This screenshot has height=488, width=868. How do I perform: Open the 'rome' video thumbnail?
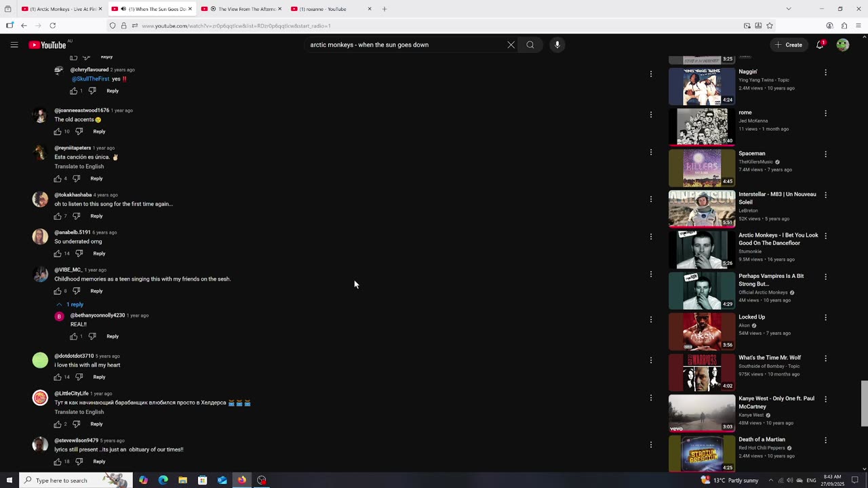[x=702, y=126]
